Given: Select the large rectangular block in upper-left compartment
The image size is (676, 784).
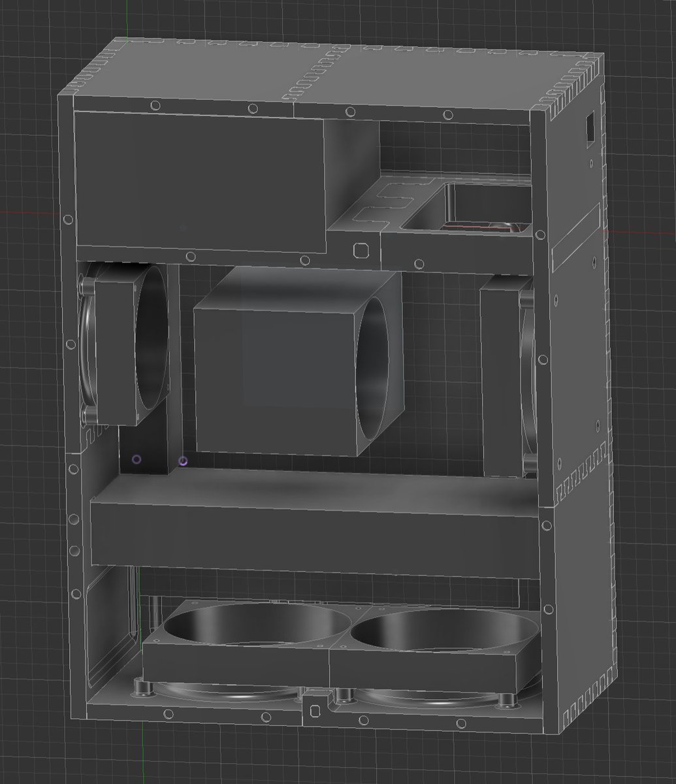Looking at the screenshot, I should pyautogui.click(x=200, y=182).
